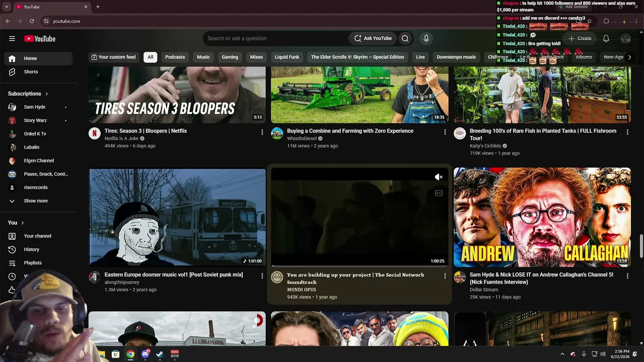Open Dollar Stream channel avatar
644x362 pixels.
click(x=460, y=277)
